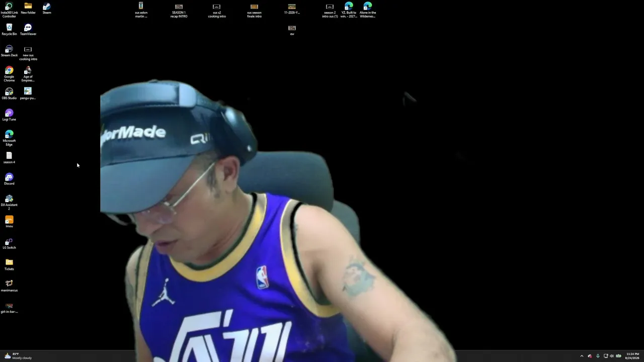Select the Discord desktop shortcut

pyautogui.click(x=9, y=179)
